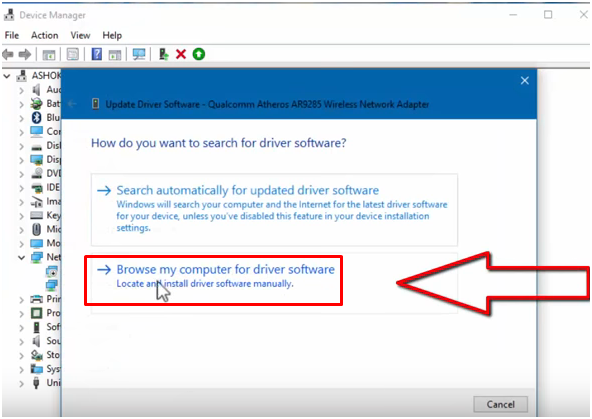Click the Forward arrow toolbar icon

(x=25, y=54)
